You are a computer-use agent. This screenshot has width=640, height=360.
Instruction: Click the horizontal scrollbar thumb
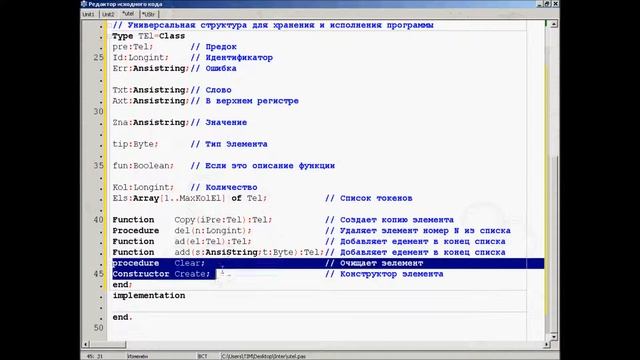108,344
